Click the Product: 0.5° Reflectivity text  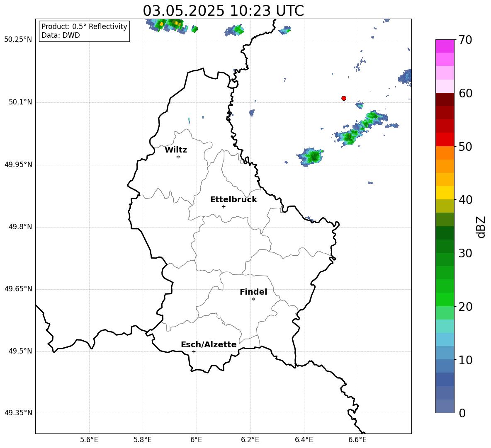[84, 27]
